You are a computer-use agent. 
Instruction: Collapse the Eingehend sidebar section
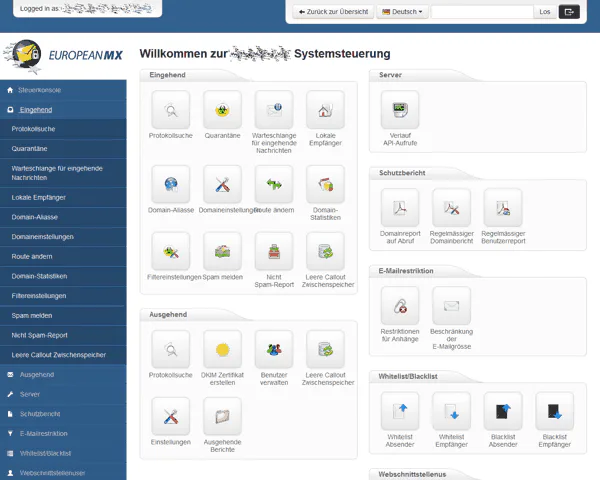(x=63, y=110)
